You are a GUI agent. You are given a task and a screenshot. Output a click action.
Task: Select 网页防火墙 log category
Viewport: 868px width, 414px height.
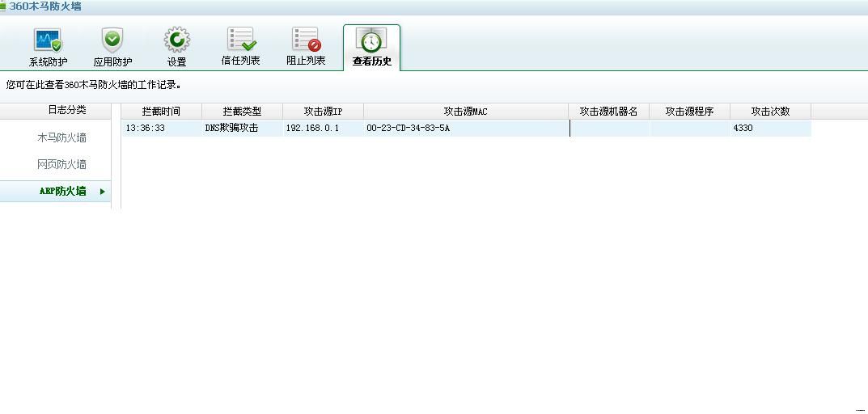coord(61,164)
